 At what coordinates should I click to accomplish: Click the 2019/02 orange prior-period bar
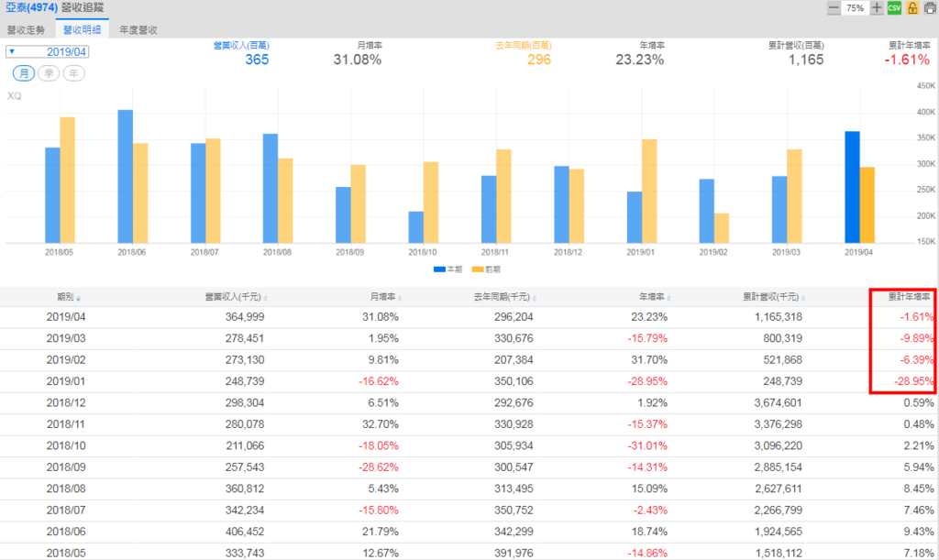722,228
